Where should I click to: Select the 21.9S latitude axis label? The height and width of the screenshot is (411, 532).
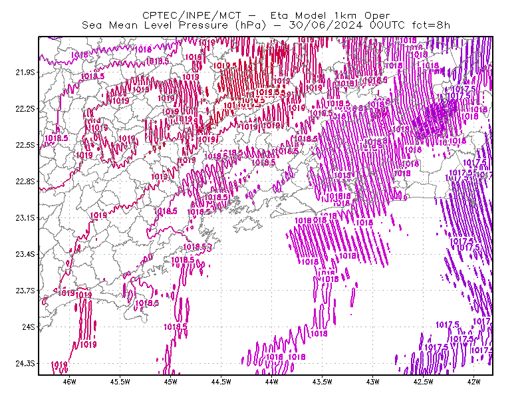25,72
